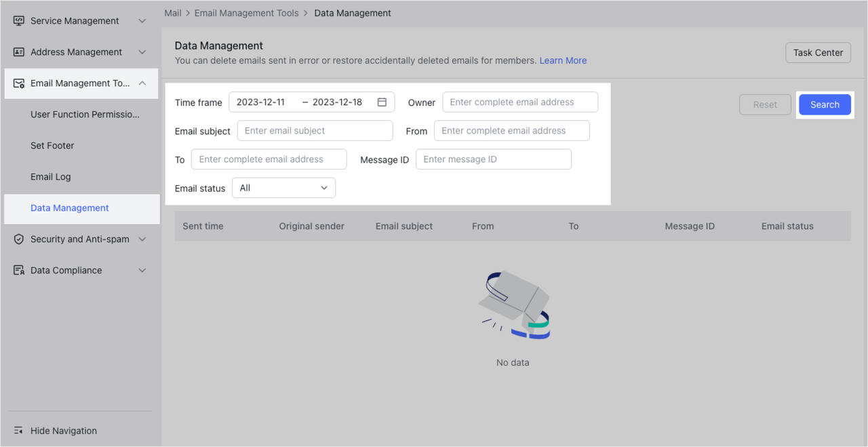The height and width of the screenshot is (447, 868).
Task: Click the Search button
Action: [825, 104]
